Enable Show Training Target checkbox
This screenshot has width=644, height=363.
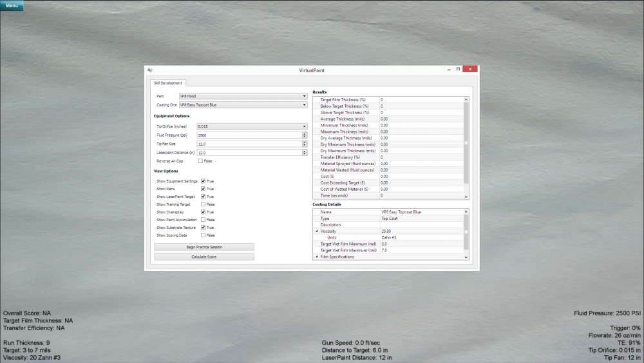point(203,204)
